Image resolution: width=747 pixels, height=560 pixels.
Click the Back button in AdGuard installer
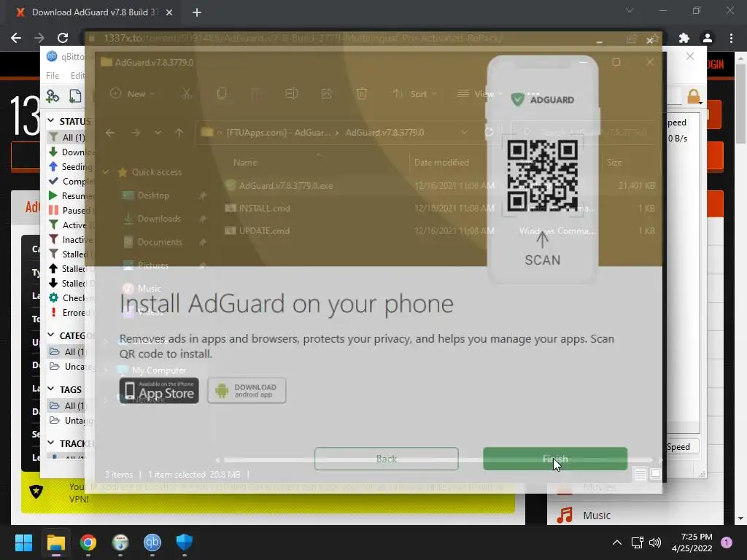pos(387,459)
